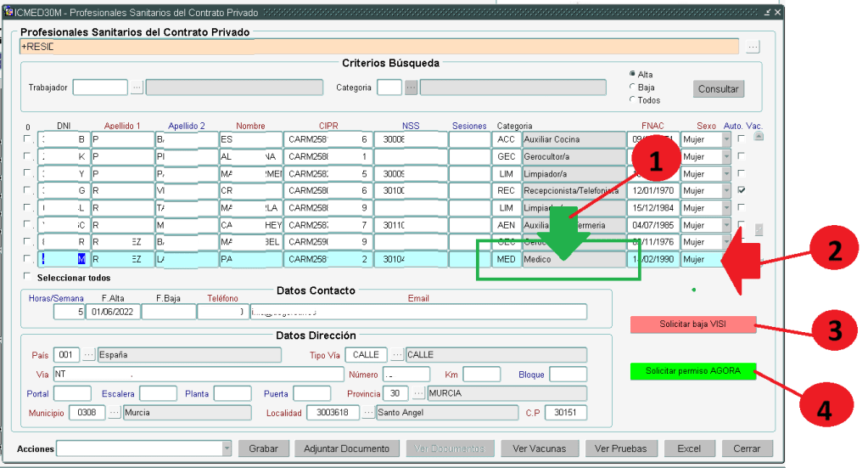Image resolution: width=868 pixels, height=468 pixels.
Task: Click the Consultar button
Action: (719, 89)
